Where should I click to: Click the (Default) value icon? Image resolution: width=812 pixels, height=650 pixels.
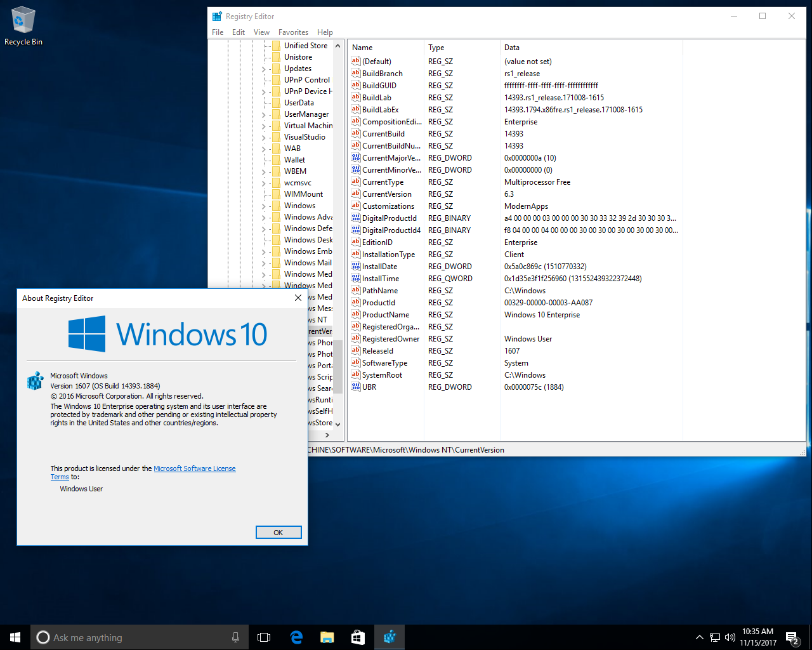point(356,61)
